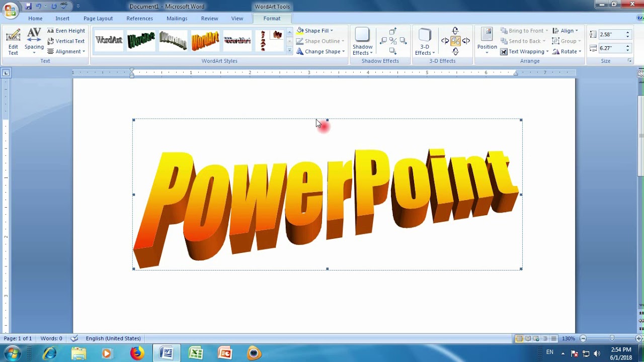Open the Shape Outline dropdown

320,41
